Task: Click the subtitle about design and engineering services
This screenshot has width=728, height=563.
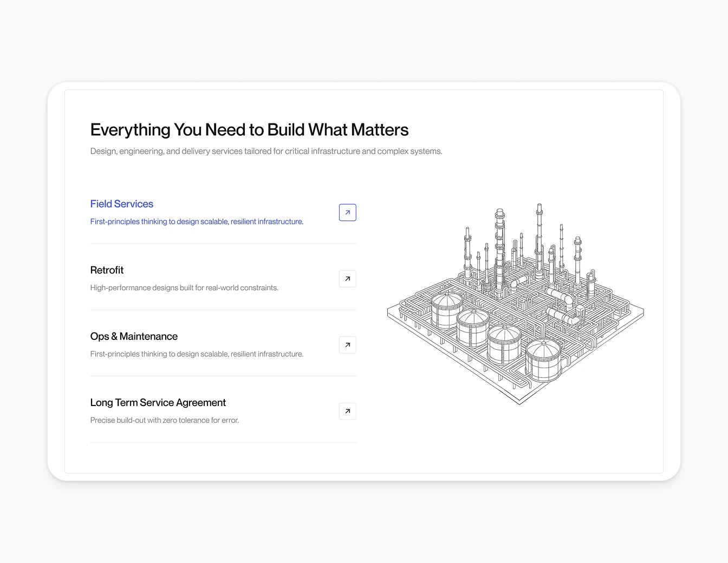Action: coord(266,151)
